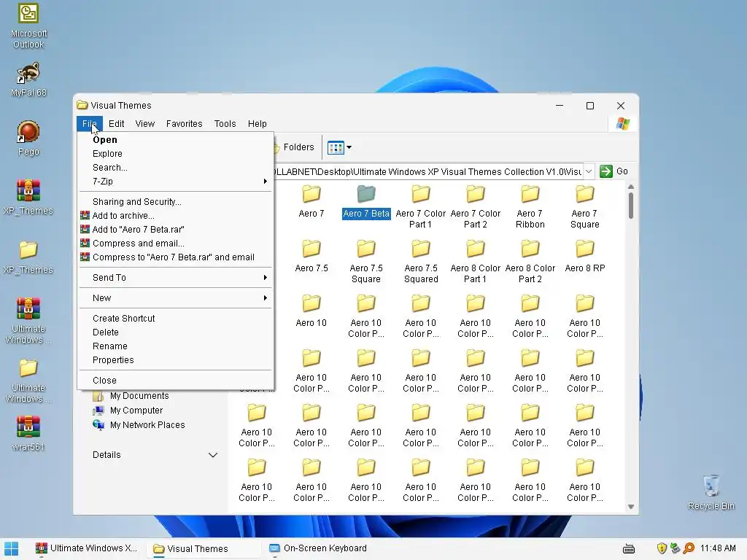The image size is (747, 560).
Task: Select the Pego desktop shortcut
Action: 28,138
